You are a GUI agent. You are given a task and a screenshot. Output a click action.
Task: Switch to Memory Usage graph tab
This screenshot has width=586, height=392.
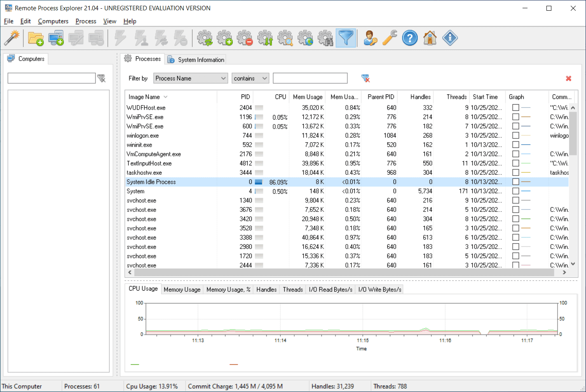tap(182, 289)
